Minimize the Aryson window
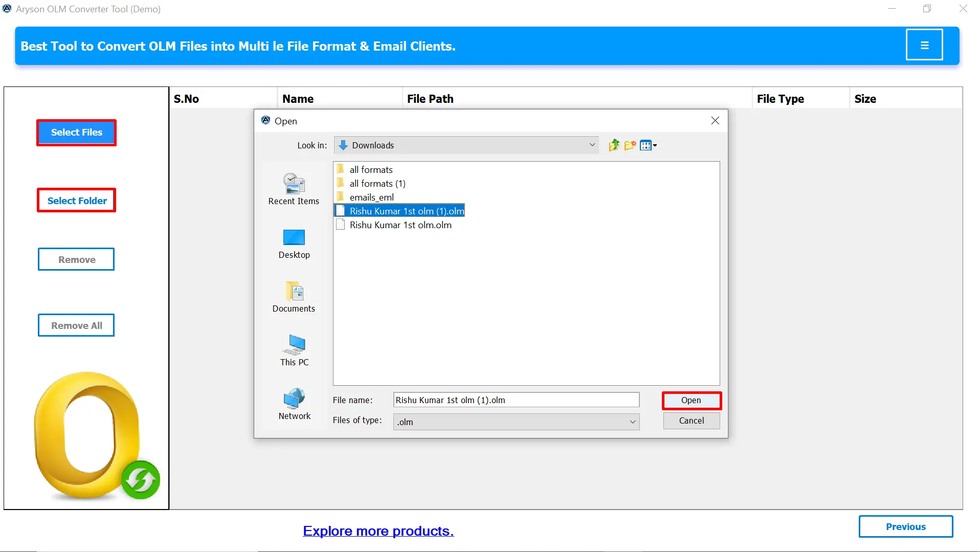This screenshot has width=980, height=552. [x=892, y=9]
